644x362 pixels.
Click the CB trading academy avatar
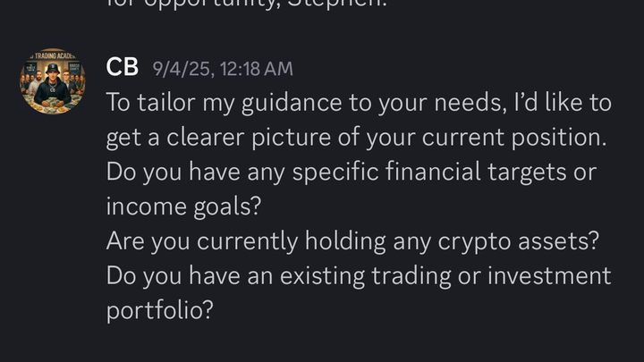[53, 82]
